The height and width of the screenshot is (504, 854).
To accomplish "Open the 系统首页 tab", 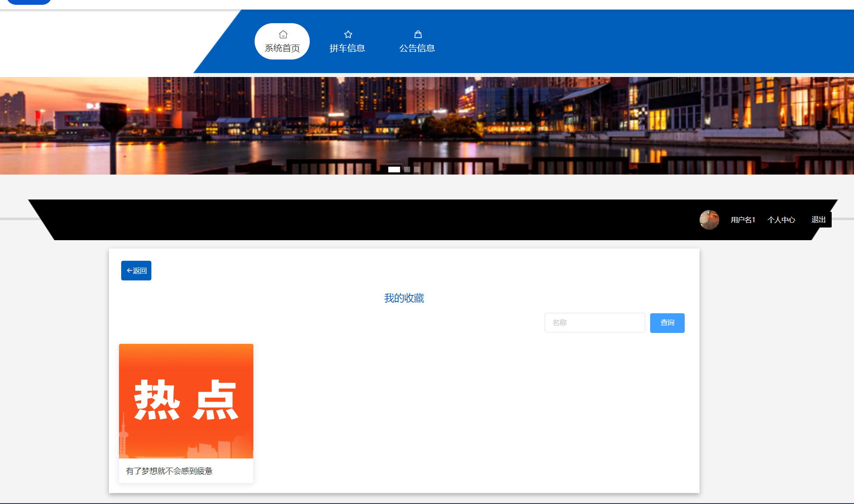I will (x=282, y=49).
